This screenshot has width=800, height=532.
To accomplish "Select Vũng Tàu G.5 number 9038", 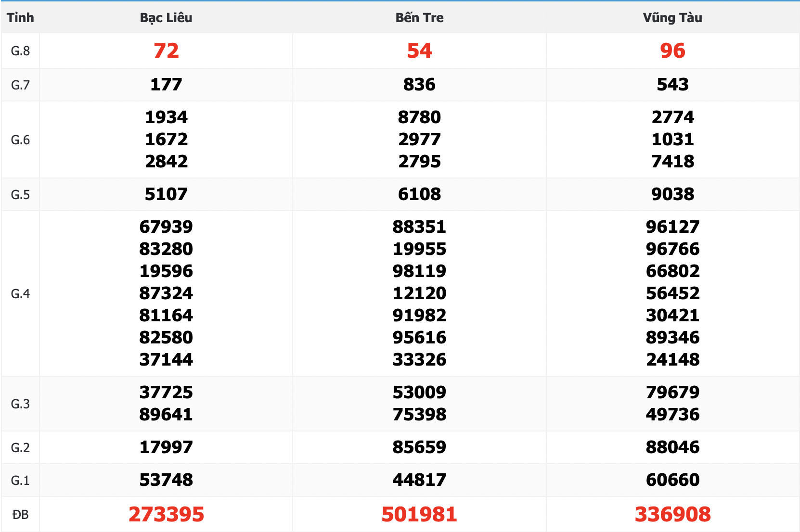I will tap(672, 194).
